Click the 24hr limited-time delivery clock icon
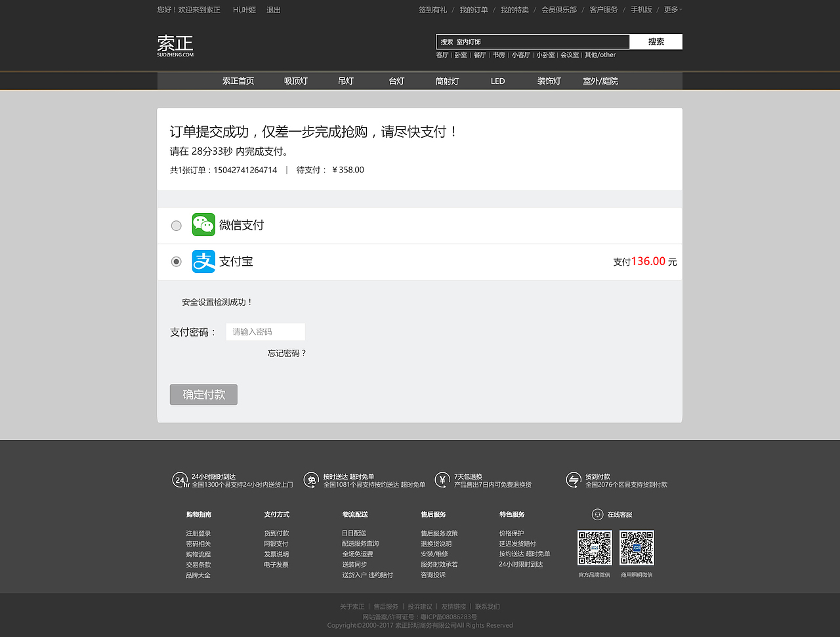This screenshot has height=637, width=840. pyautogui.click(x=179, y=480)
